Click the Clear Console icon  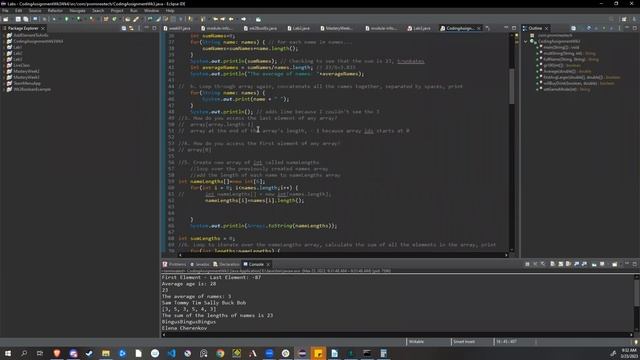tap(552, 264)
